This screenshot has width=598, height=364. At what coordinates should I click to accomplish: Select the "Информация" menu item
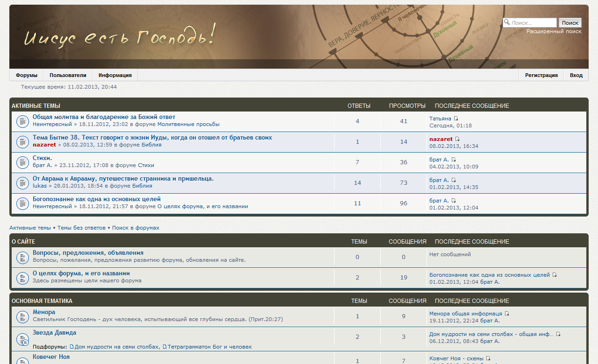[115, 75]
